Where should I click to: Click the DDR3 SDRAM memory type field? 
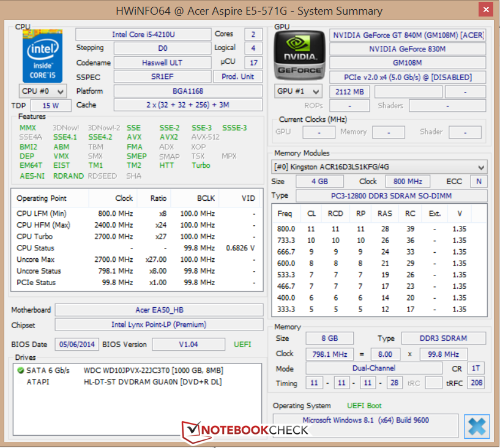[x=443, y=338]
